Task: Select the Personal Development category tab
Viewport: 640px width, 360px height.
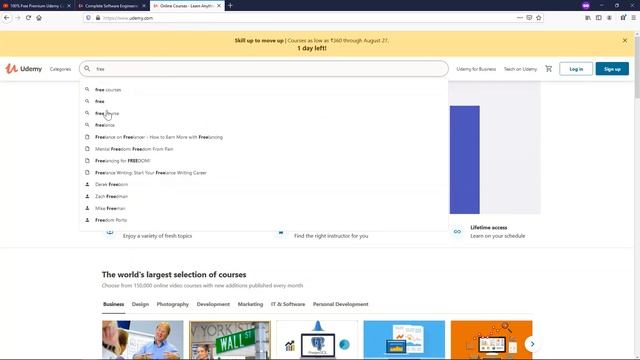Action: (x=340, y=304)
